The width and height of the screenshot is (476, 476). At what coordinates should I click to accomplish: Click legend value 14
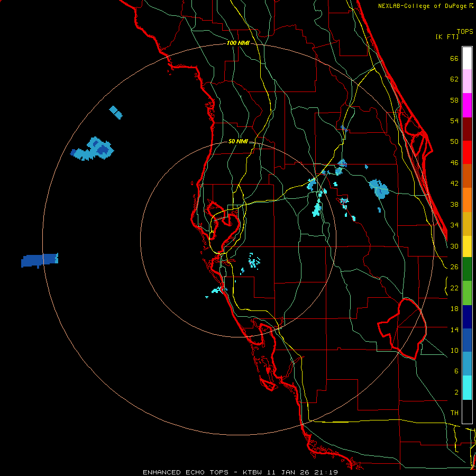click(x=454, y=329)
